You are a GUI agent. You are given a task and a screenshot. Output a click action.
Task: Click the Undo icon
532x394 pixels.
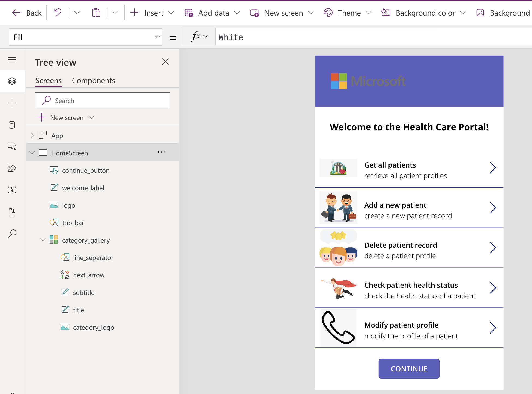click(x=58, y=13)
